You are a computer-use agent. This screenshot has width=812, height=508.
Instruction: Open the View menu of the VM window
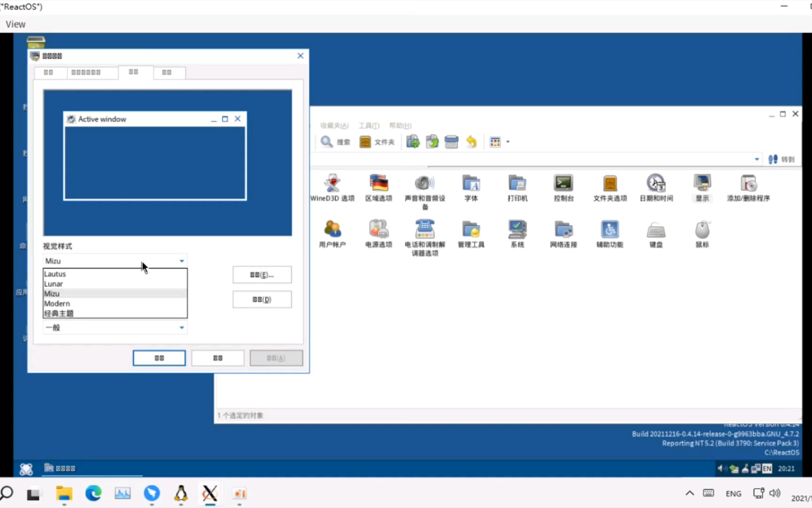click(16, 24)
